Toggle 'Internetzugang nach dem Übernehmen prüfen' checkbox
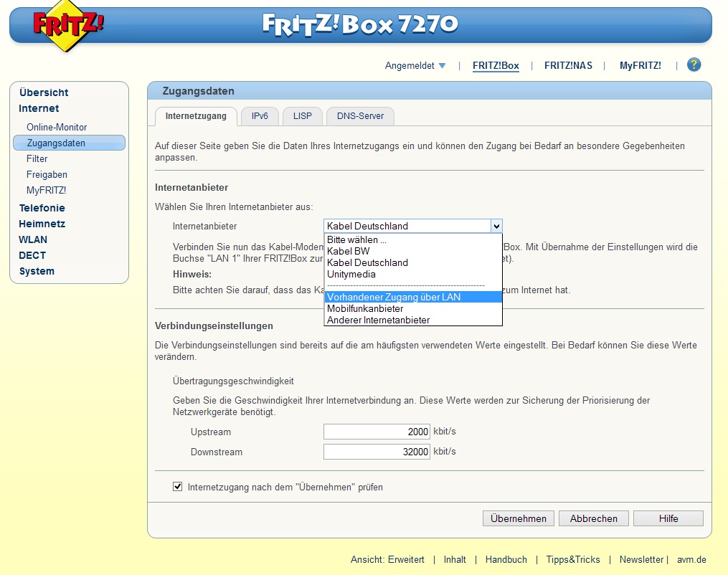This screenshot has width=728, height=575. click(177, 486)
